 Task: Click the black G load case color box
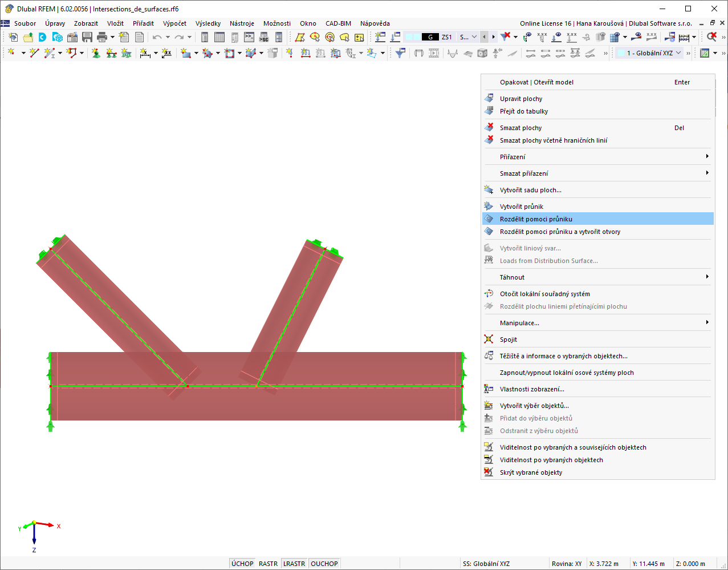click(x=430, y=37)
